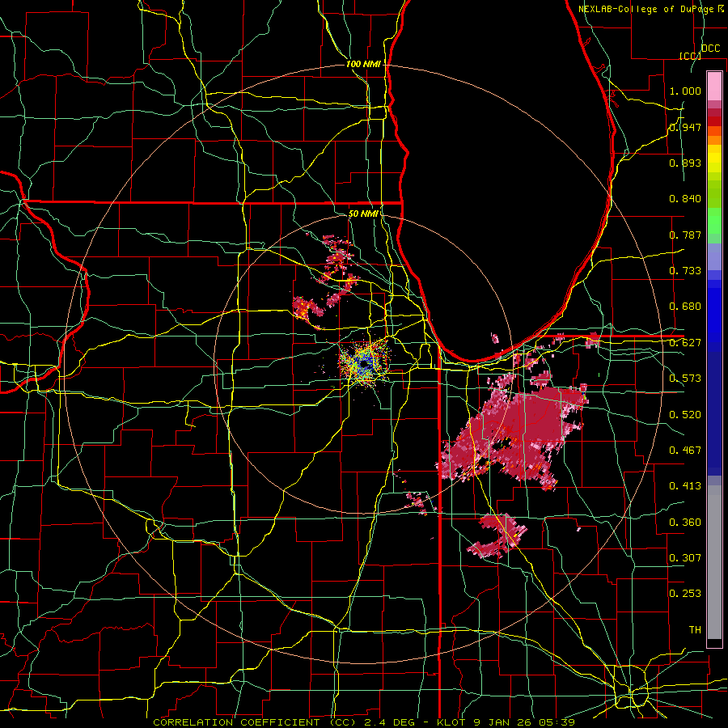728x728 pixels.
Task: Click the 0.413 scale value
Action: point(685,486)
